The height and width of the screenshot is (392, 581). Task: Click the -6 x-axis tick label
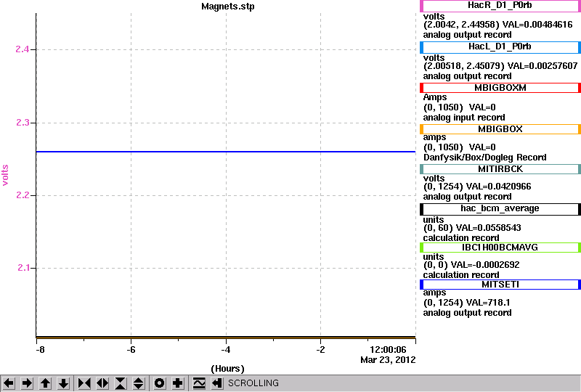(x=131, y=350)
